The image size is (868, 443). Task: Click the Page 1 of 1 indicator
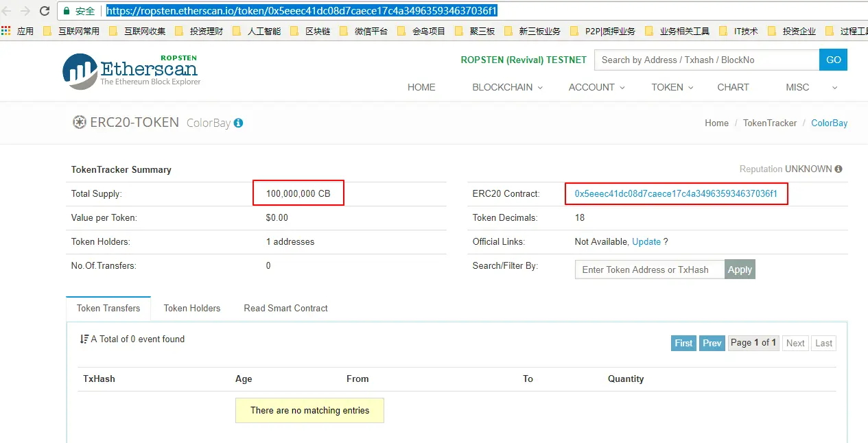753,343
